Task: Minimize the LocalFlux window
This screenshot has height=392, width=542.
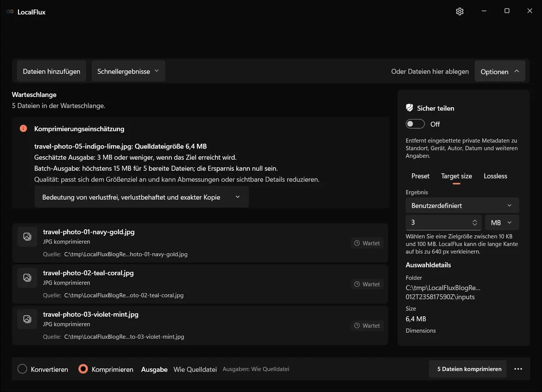Action: coord(484,11)
